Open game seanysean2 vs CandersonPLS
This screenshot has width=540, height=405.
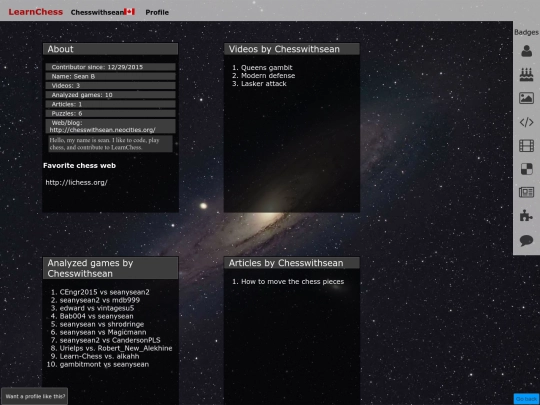click(x=110, y=340)
